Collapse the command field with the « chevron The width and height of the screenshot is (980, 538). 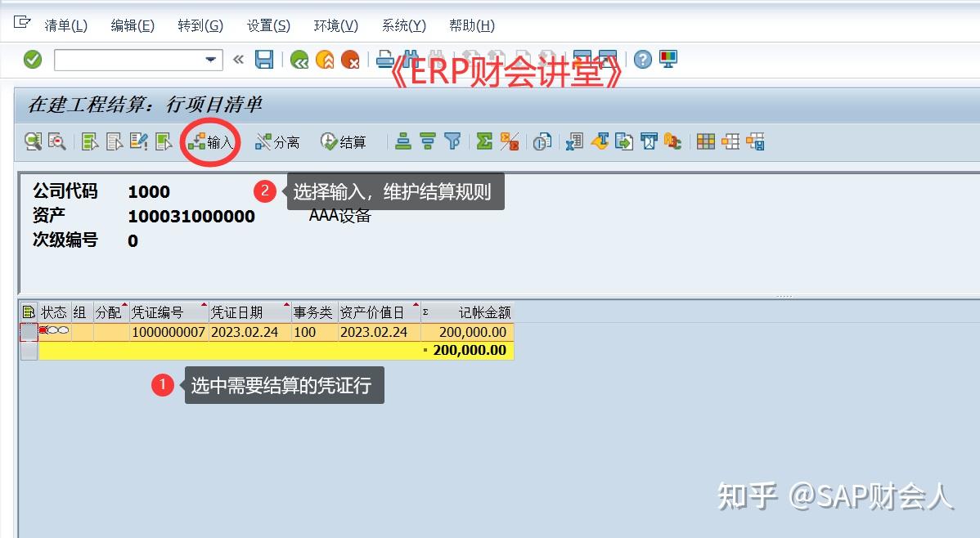tap(237, 59)
